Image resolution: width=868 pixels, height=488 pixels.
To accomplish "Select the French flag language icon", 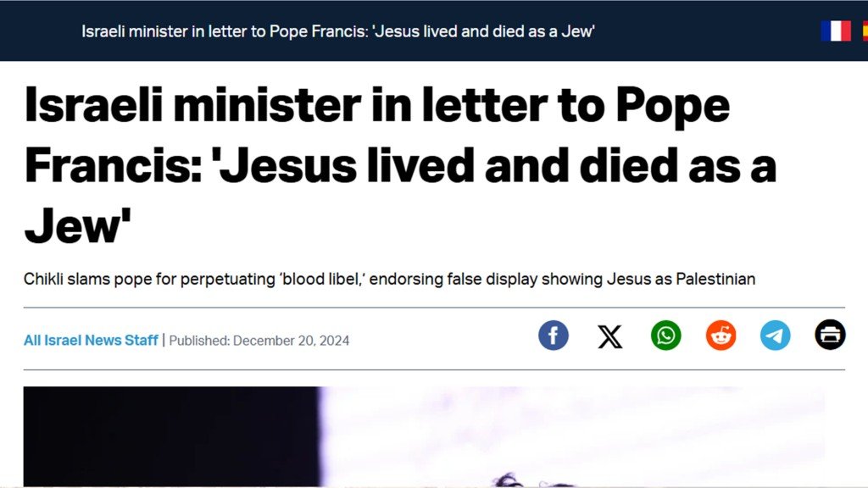I will pos(835,30).
